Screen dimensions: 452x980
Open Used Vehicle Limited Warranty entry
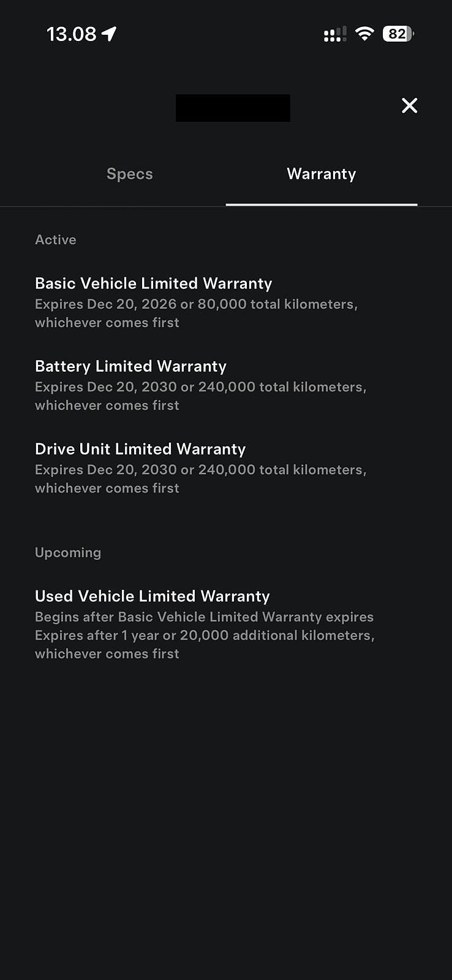tap(153, 596)
